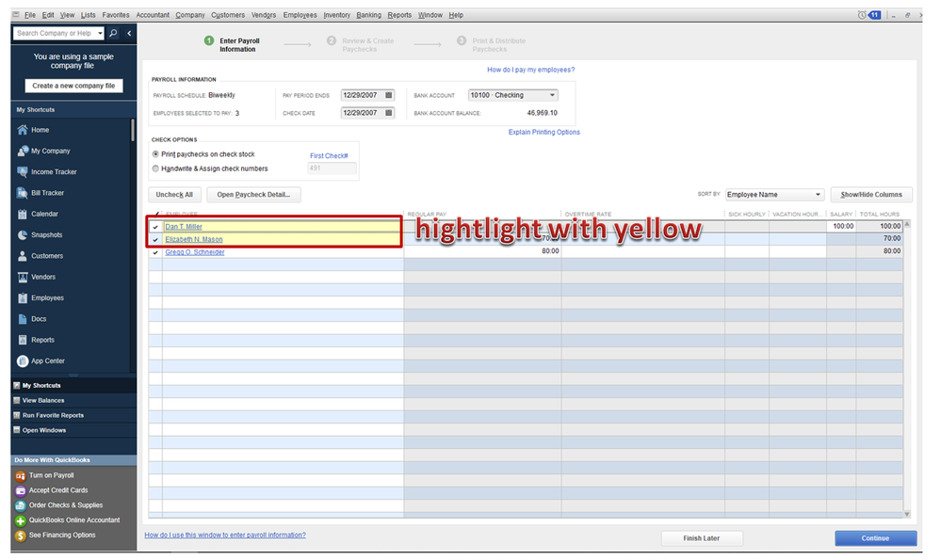Image resolution: width=941 pixels, height=560 pixels.
Task: Open Gregg O. Schneider employee link
Action: click(194, 252)
